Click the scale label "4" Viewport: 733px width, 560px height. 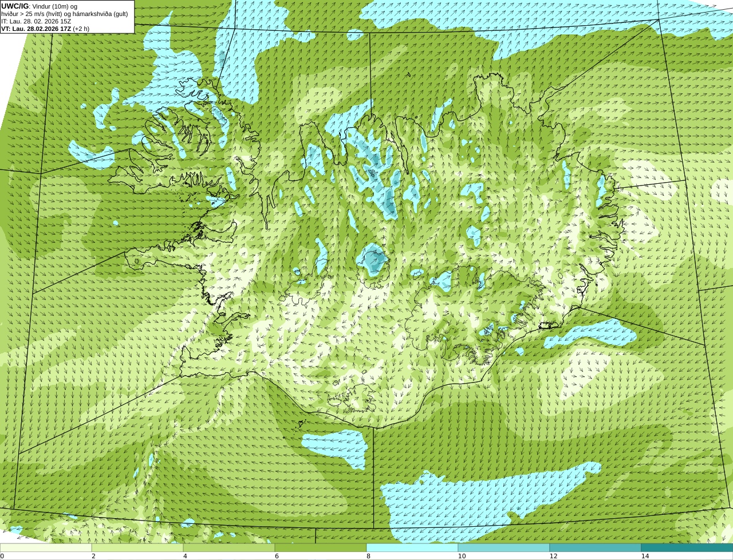click(x=185, y=556)
